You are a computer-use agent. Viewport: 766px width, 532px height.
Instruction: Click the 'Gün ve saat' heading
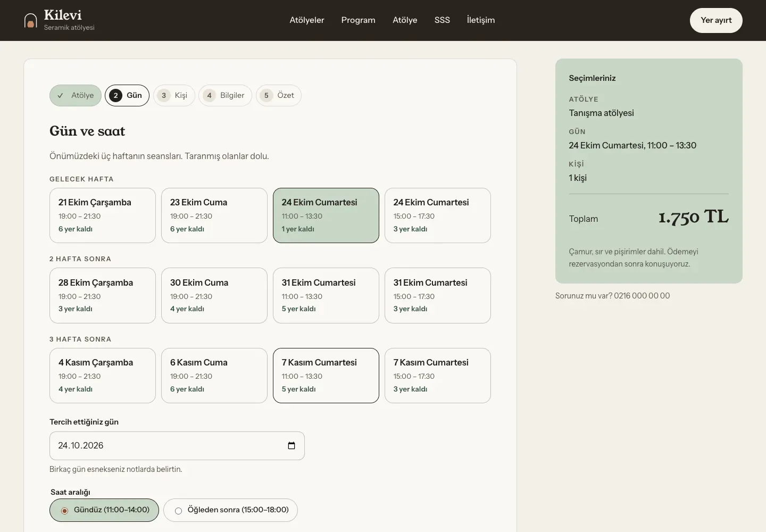coord(87,131)
